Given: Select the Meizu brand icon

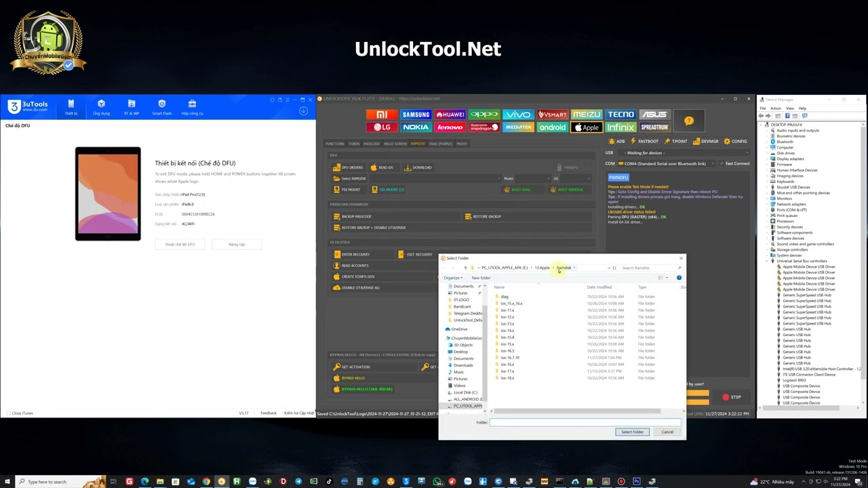Looking at the screenshot, I should [x=587, y=115].
